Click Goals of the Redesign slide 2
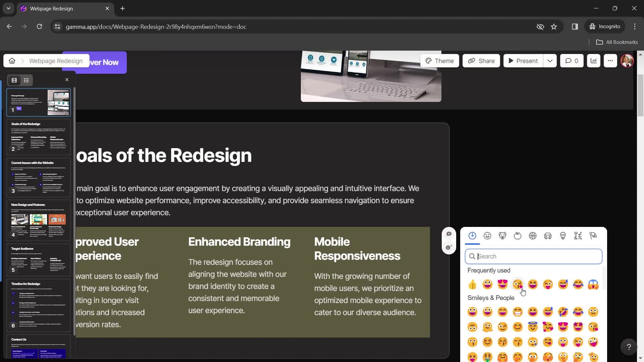This screenshot has width=644, height=362. pyautogui.click(x=39, y=137)
